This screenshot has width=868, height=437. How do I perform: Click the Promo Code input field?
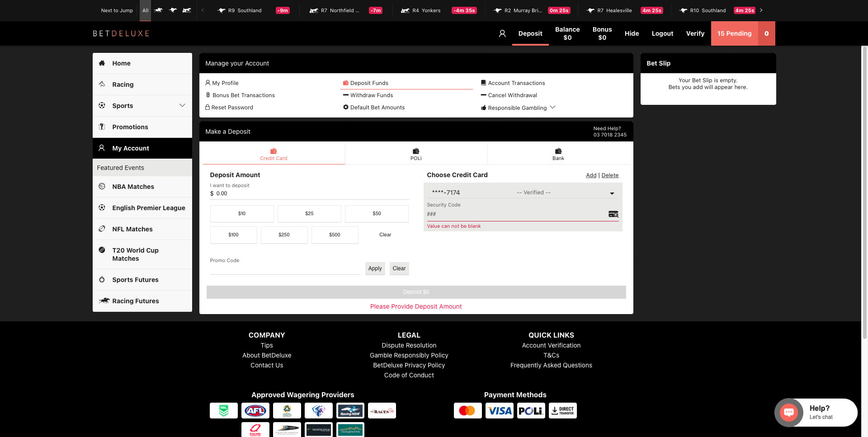click(x=285, y=269)
